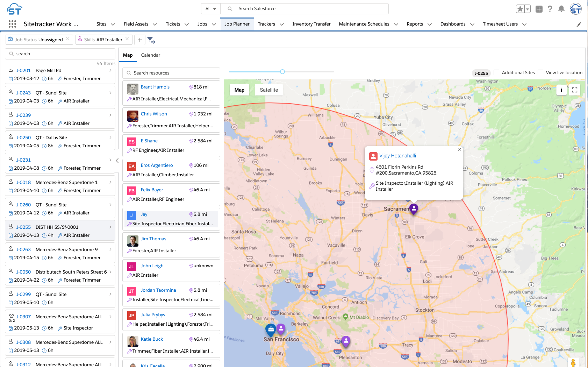
Task: Open Jordan Taormina resource link
Action: [x=158, y=290]
